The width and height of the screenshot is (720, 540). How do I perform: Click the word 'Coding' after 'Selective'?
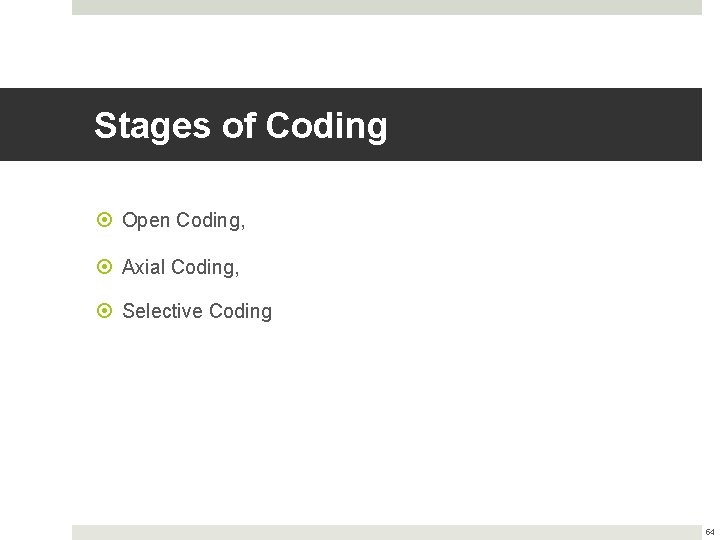click(x=240, y=311)
